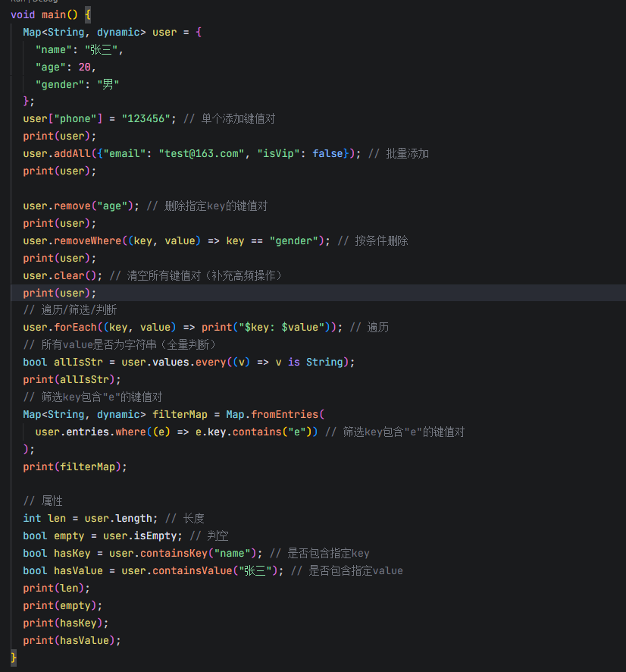Select the "$key: $value" string

[x=281, y=328]
